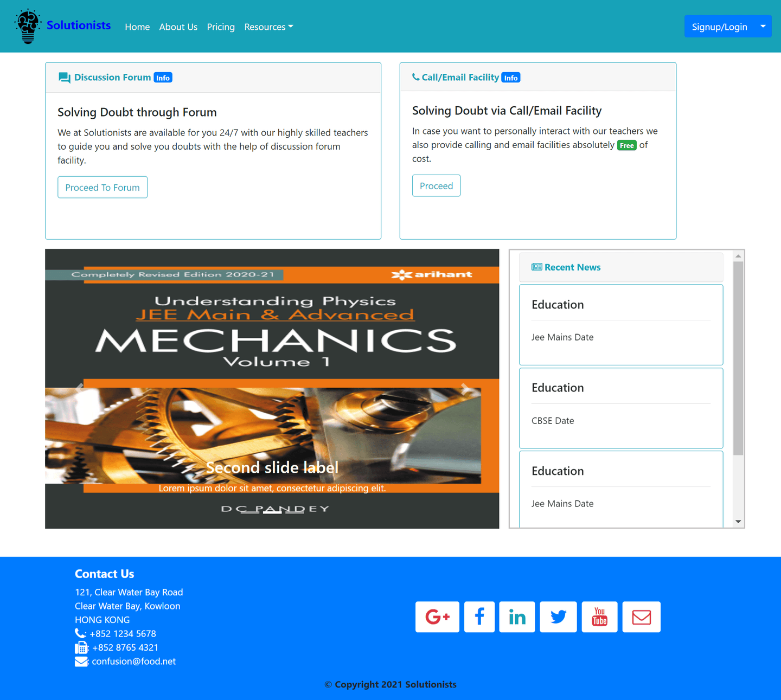Screen dimensions: 781x700
Task: Click phone number +852 1234 5678
Action: click(123, 633)
